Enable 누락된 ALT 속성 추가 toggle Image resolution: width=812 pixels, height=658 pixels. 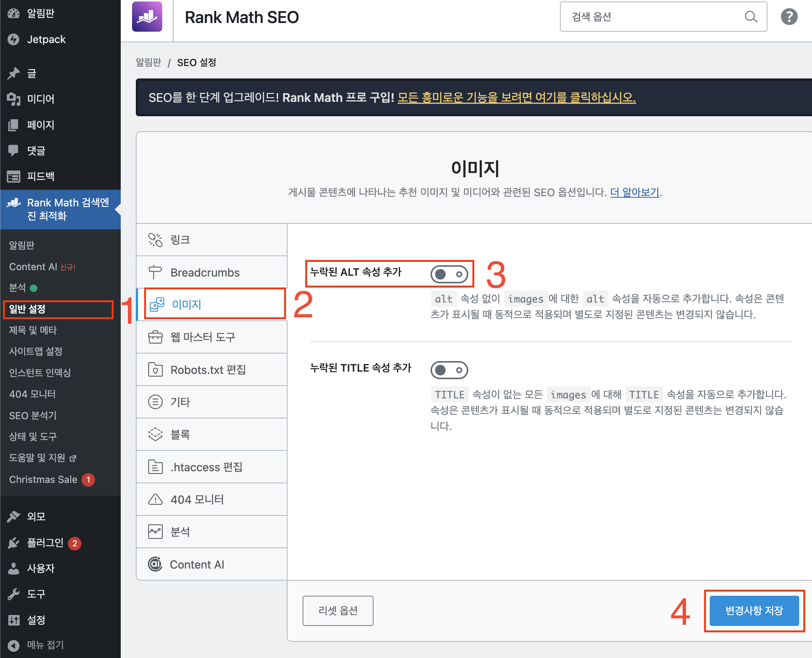coord(449,274)
